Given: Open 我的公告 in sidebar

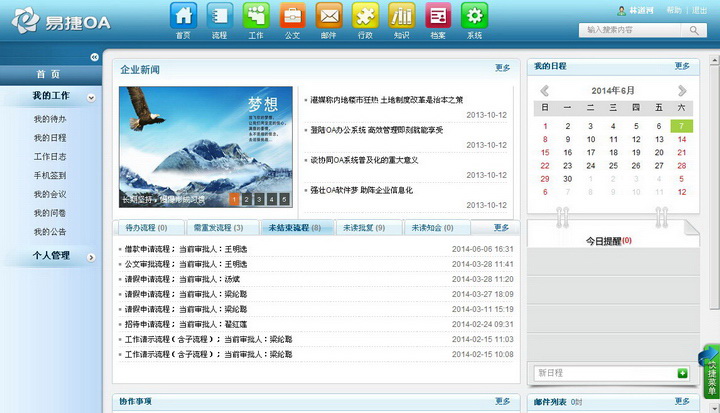Looking at the screenshot, I should 50,232.
